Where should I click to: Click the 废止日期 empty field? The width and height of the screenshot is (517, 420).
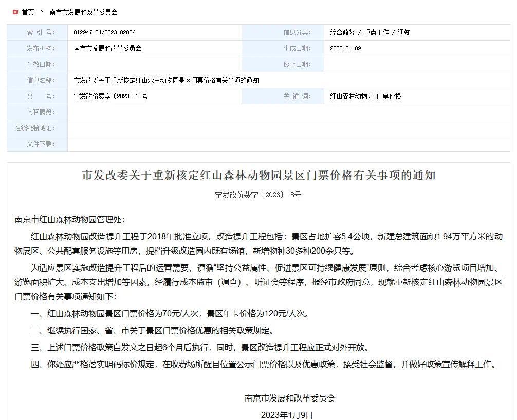411,64
